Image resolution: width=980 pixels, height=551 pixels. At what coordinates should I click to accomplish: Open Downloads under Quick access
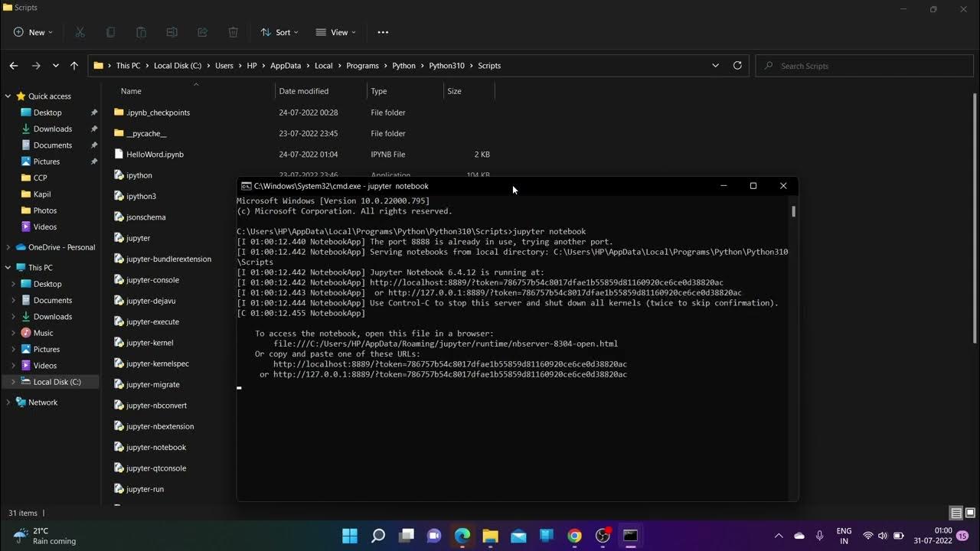point(53,129)
